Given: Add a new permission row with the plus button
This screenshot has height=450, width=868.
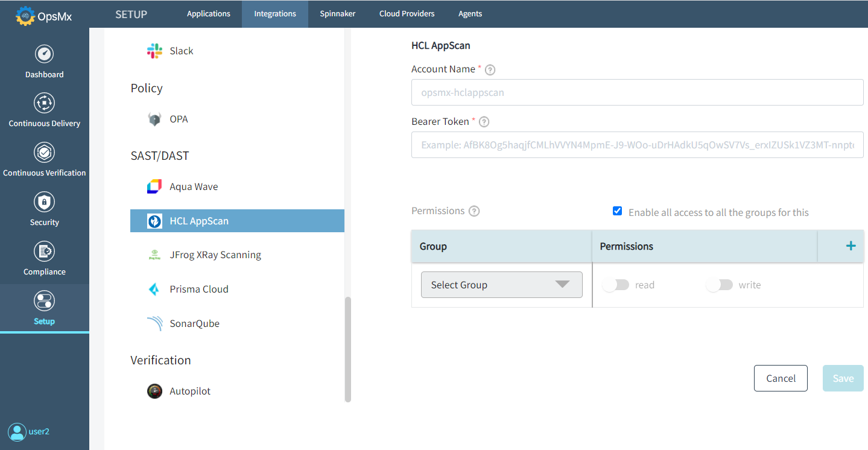Looking at the screenshot, I should 851,246.
